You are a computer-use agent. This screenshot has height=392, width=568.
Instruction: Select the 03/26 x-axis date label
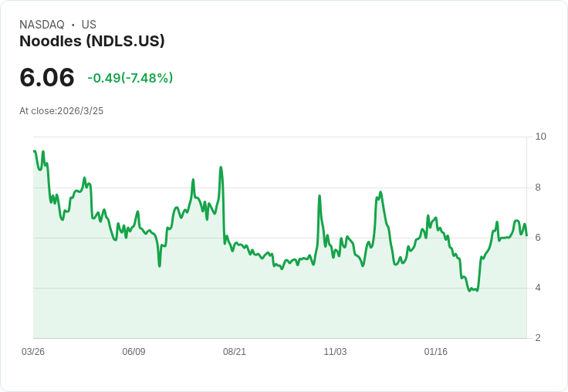(x=33, y=352)
